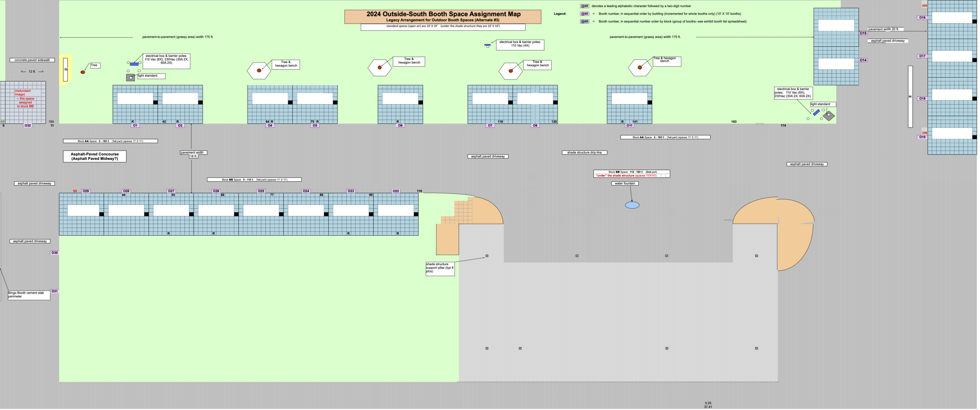Click the red number 238
The width and height of the screenshot is (980, 410).
tap(924, 133)
